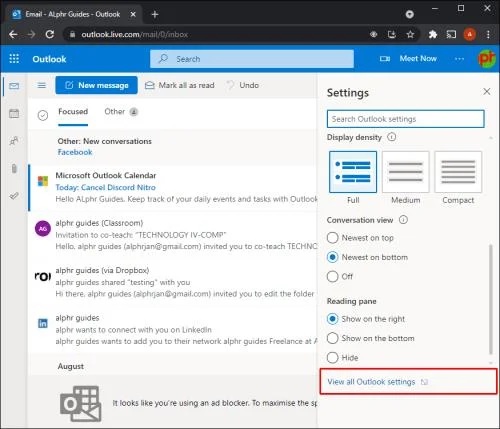The width and height of the screenshot is (500, 429).
Task: Select the Email - ALphr Guides browser tab
Action: tap(73, 14)
